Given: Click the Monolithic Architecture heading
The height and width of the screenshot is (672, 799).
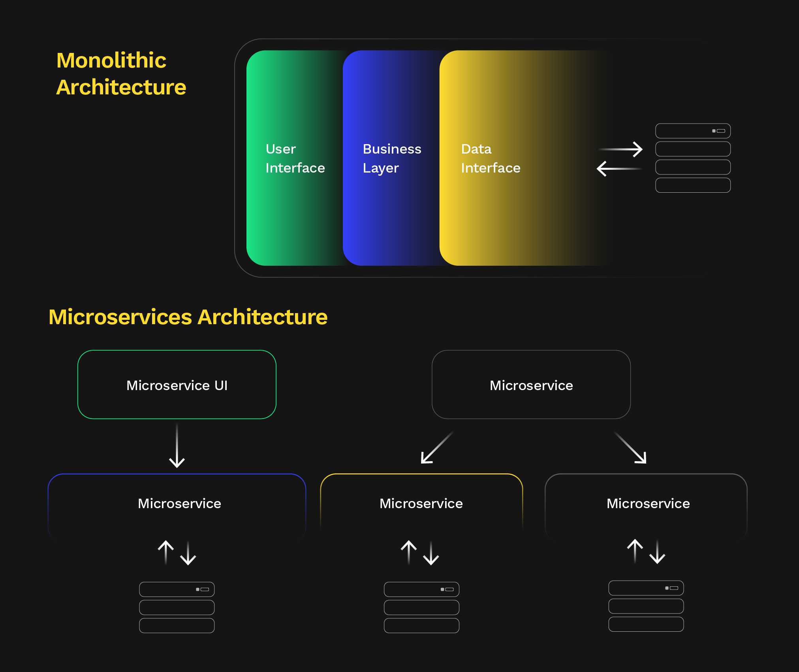Looking at the screenshot, I should (121, 74).
